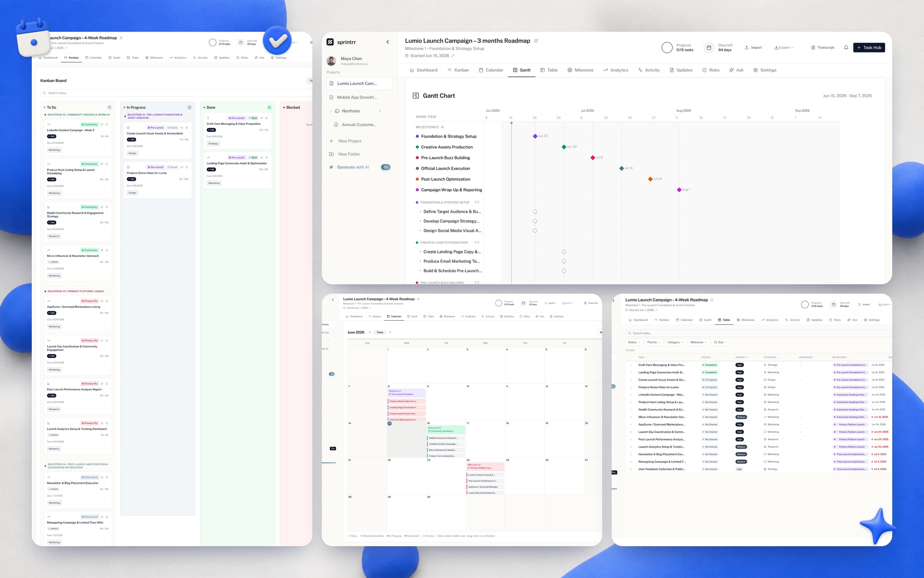Viewport: 924px width, 578px height.
Task: Click the Jul 24 Post-Launch Optimization diamond
Action: point(650,179)
